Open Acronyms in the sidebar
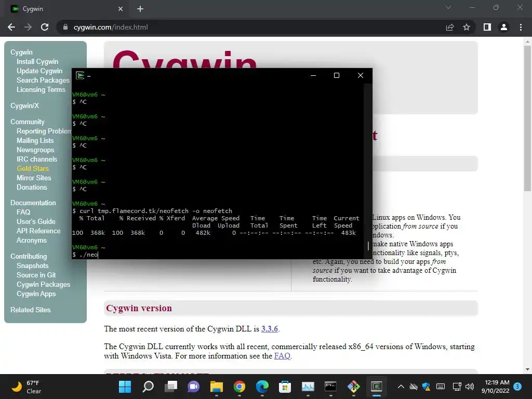532x399 pixels. [32, 240]
